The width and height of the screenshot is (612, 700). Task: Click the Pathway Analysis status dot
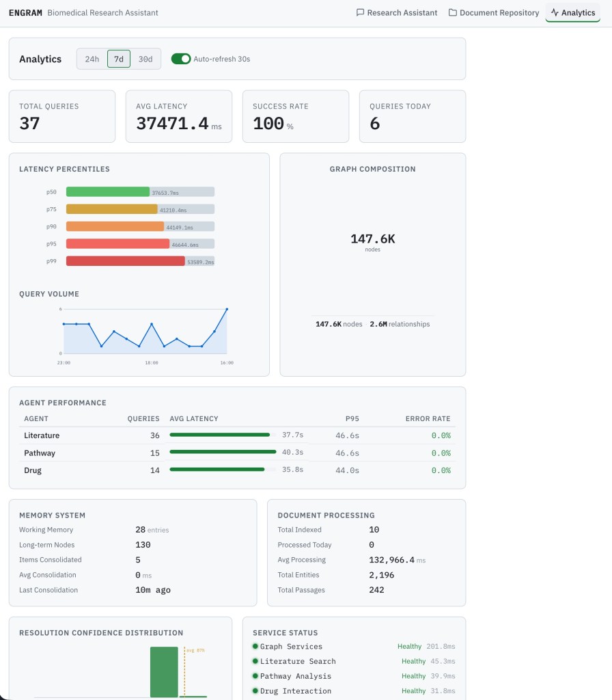tap(255, 676)
